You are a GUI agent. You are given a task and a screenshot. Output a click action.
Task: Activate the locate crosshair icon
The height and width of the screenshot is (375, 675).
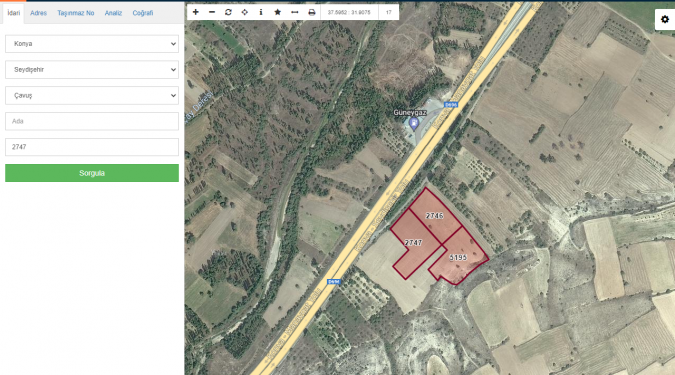click(x=245, y=12)
